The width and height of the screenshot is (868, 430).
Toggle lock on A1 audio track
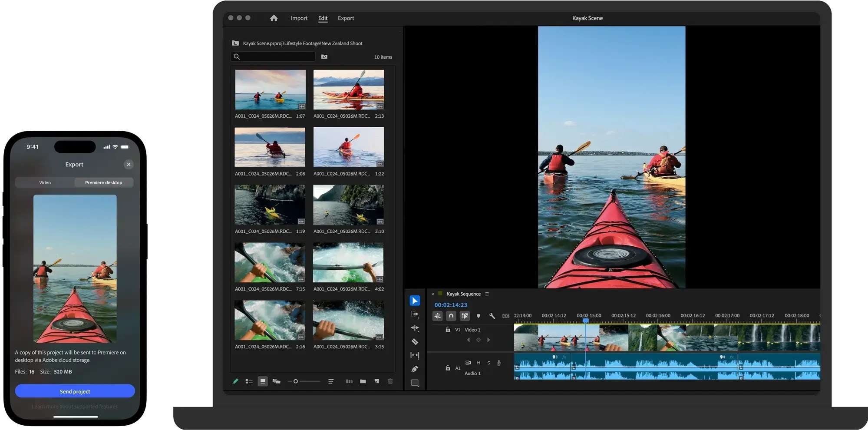click(x=448, y=368)
